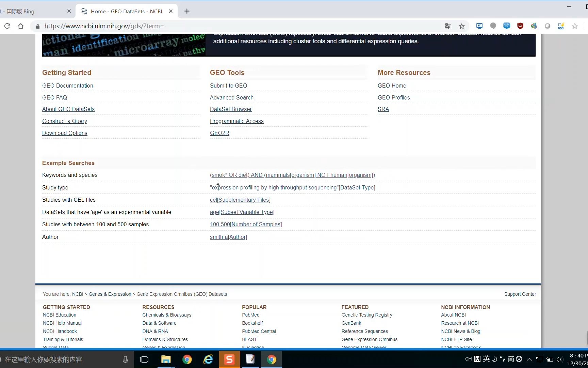
Task: Open a new browser tab
Action: pyautogui.click(x=187, y=11)
